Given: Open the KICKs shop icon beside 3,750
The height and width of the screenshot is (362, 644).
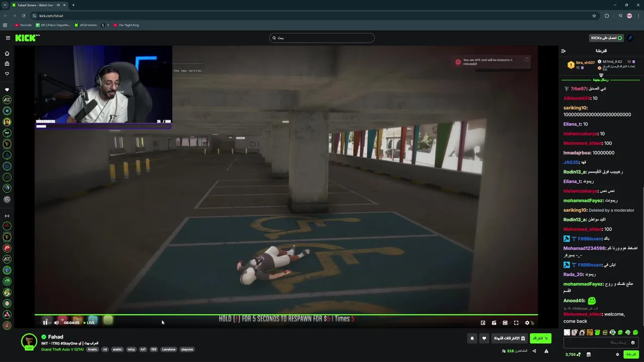Looking at the screenshot, I should point(589,354).
